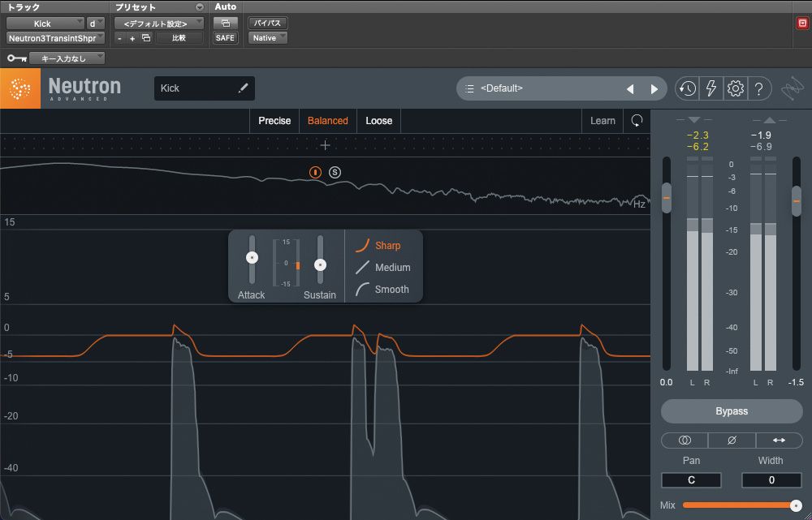Toggle band solo S icon
The width and height of the screenshot is (812, 520).
pos(335,172)
